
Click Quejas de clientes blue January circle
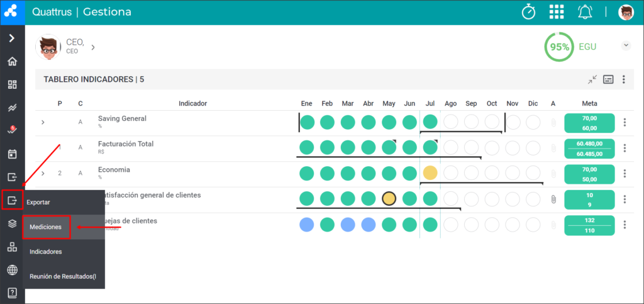(307, 224)
